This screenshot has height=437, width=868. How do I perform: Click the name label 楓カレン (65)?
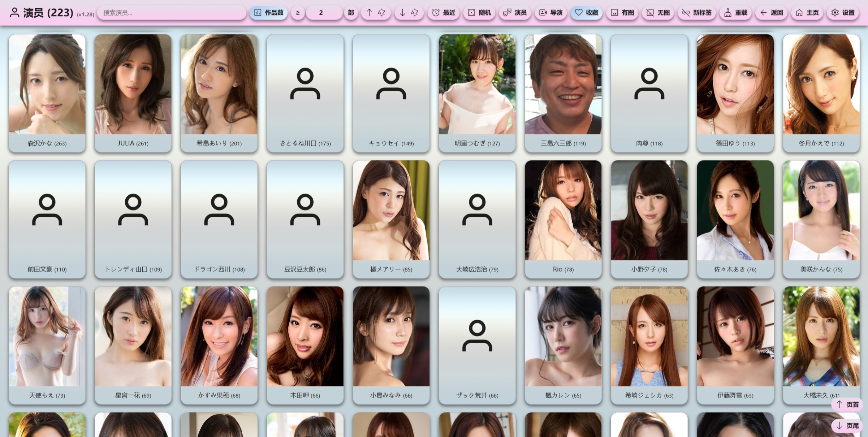click(x=563, y=395)
